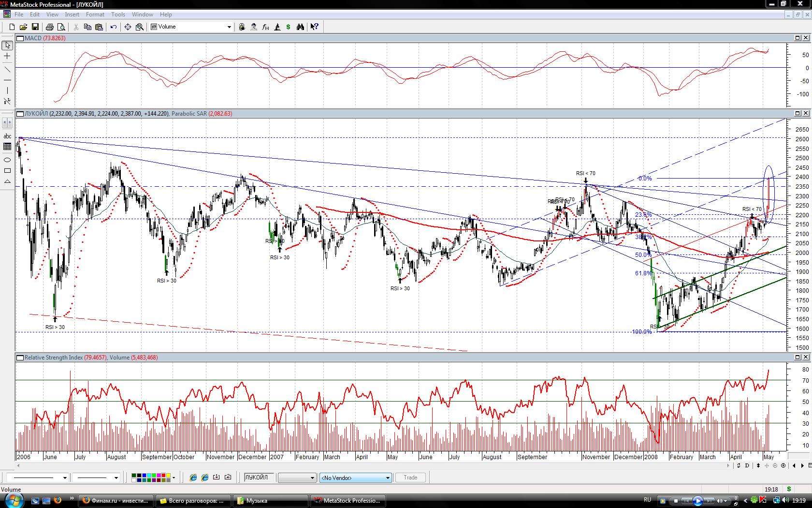The width and height of the screenshot is (812, 508).
Task: Select the trendline drawing tool
Action: click(x=7, y=69)
